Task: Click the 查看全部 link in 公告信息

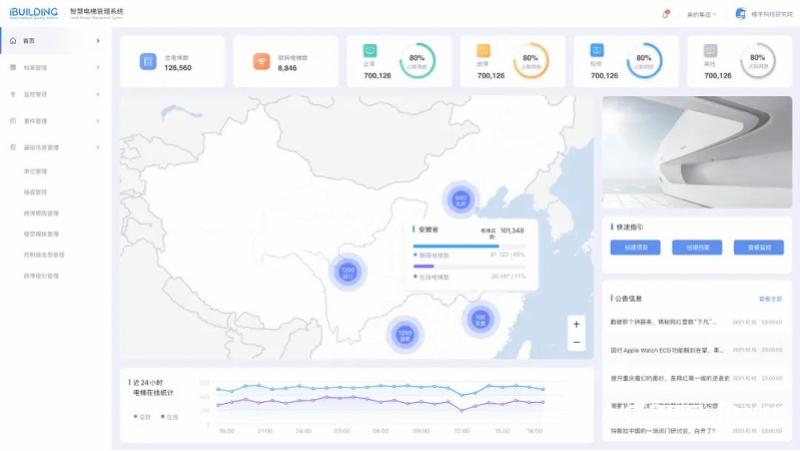Action: (770, 298)
